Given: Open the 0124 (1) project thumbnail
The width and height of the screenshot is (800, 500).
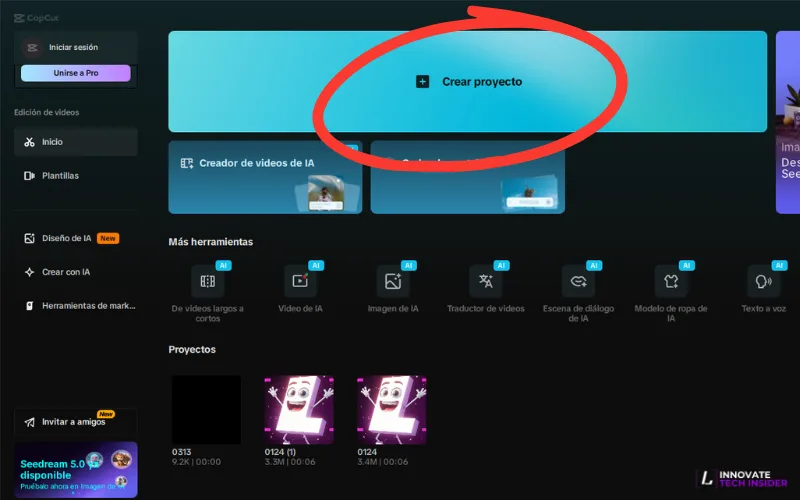Looking at the screenshot, I should (299, 410).
